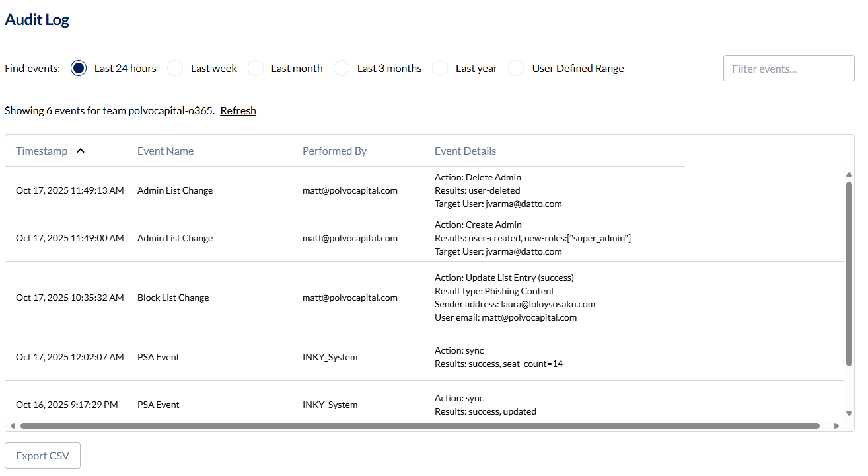Click the Timestamp sort arrow icon
Viewport: 868px width, 476px height.
[81, 151]
